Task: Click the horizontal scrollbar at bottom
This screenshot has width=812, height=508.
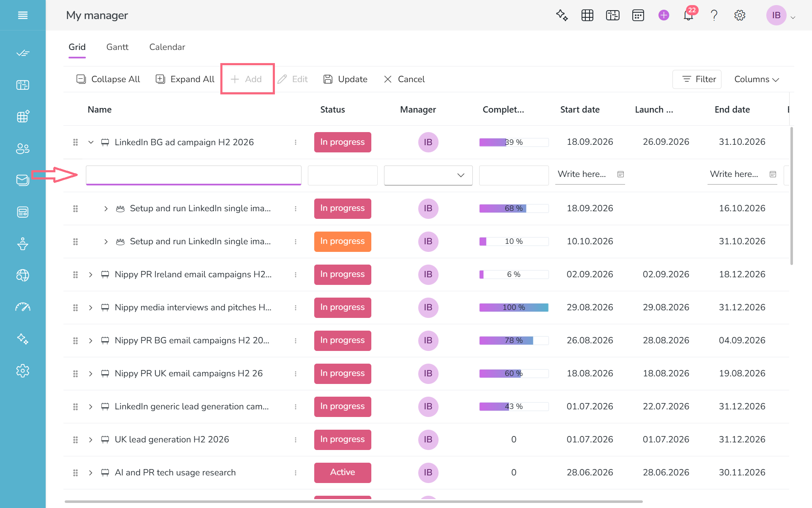Action: [354, 502]
